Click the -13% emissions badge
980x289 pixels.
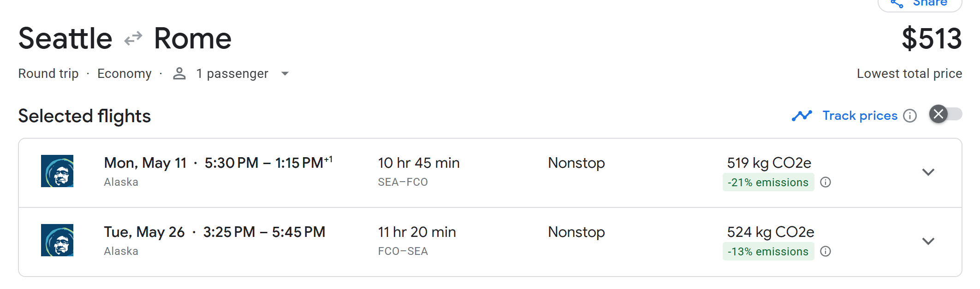tap(768, 252)
